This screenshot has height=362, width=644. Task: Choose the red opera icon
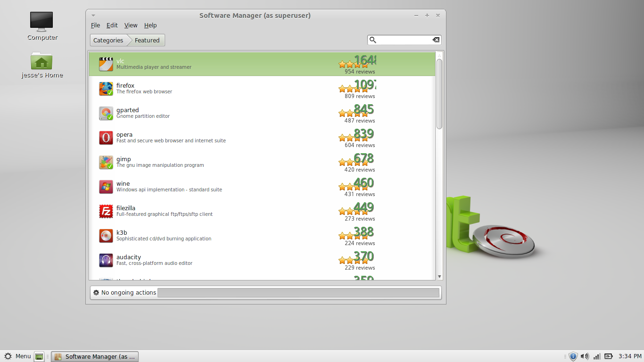106,138
